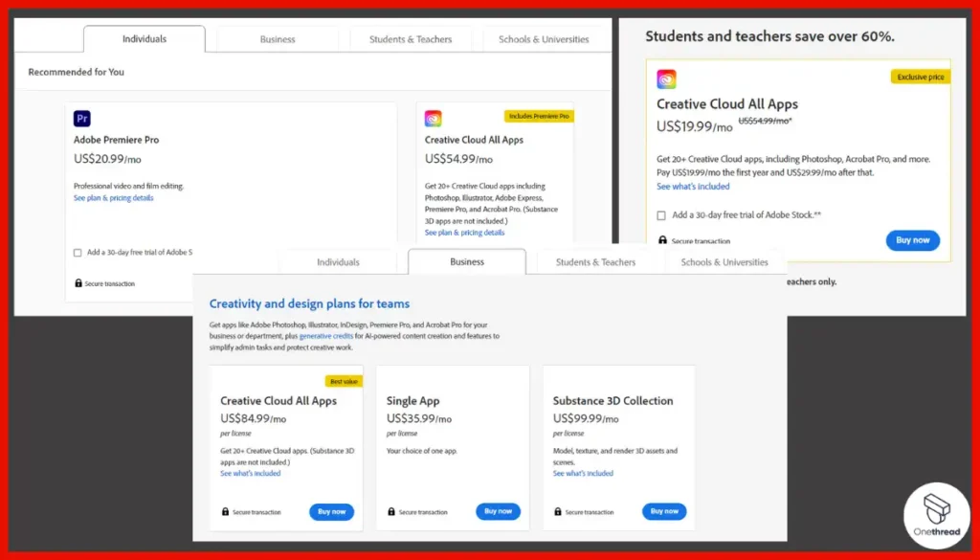The height and width of the screenshot is (560, 980).
Task: Check Adobe Stock free trial box in Students card
Action: click(x=661, y=215)
